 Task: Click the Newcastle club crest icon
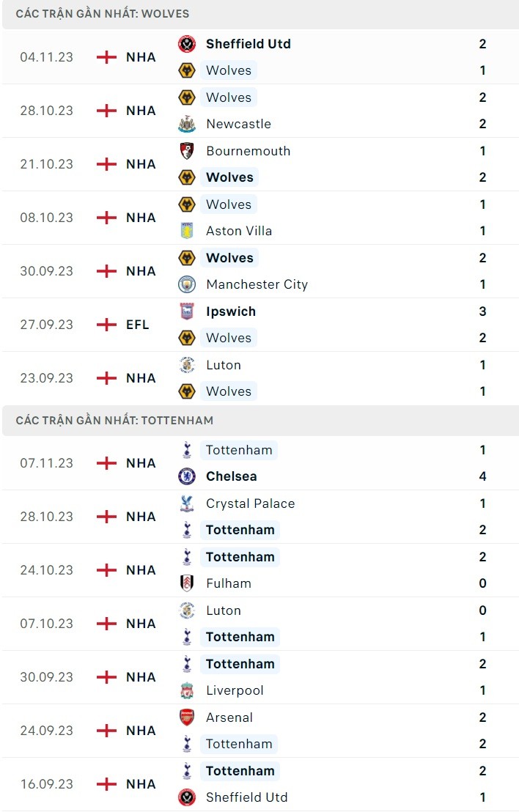(187, 124)
